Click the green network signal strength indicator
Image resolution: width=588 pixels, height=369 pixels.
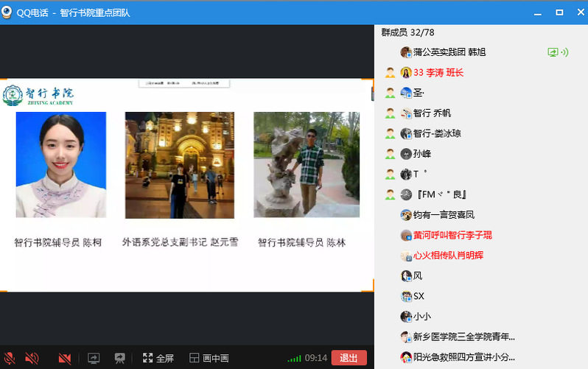[294, 358]
